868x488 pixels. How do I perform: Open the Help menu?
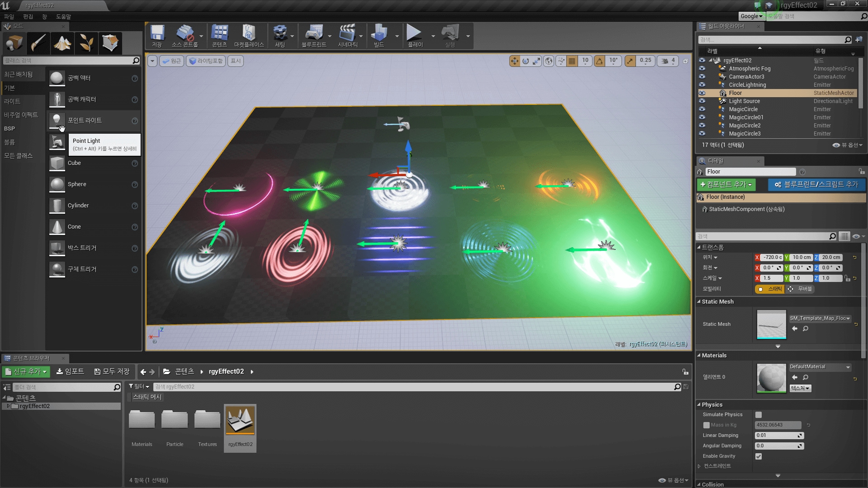pos(63,17)
